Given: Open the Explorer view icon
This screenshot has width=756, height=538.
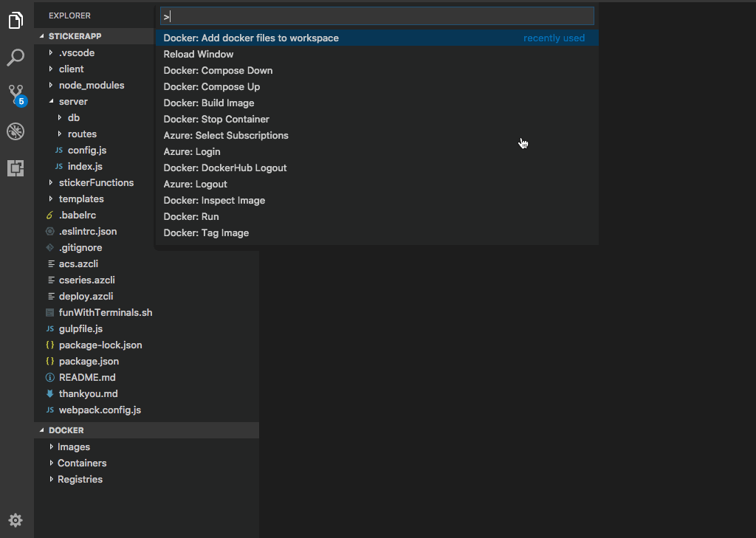Looking at the screenshot, I should coord(16,20).
